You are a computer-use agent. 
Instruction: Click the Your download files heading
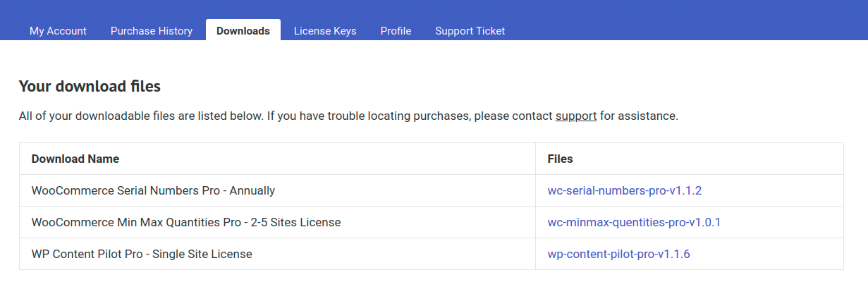point(90,87)
